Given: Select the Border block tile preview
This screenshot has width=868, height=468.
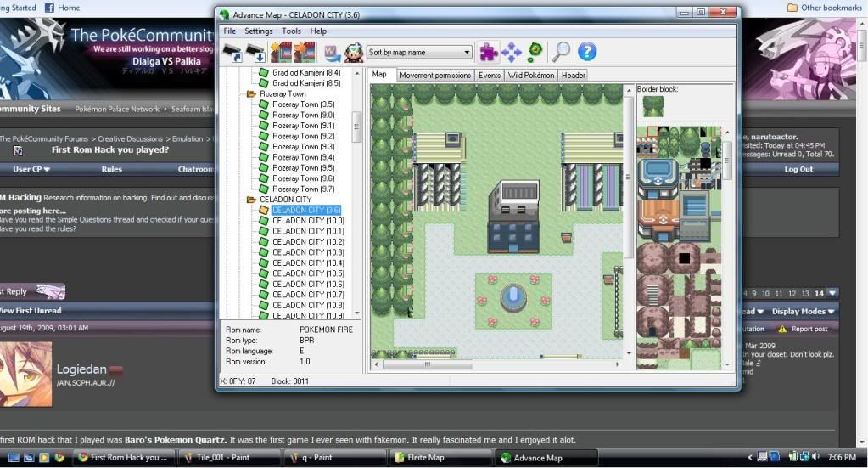Looking at the screenshot, I should click(653, 106).
